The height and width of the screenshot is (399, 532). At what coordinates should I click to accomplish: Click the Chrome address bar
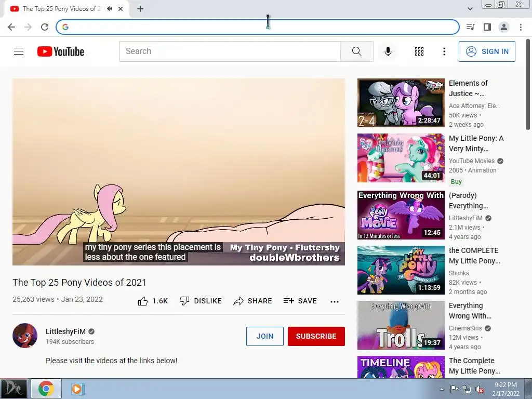pos(258,27)
